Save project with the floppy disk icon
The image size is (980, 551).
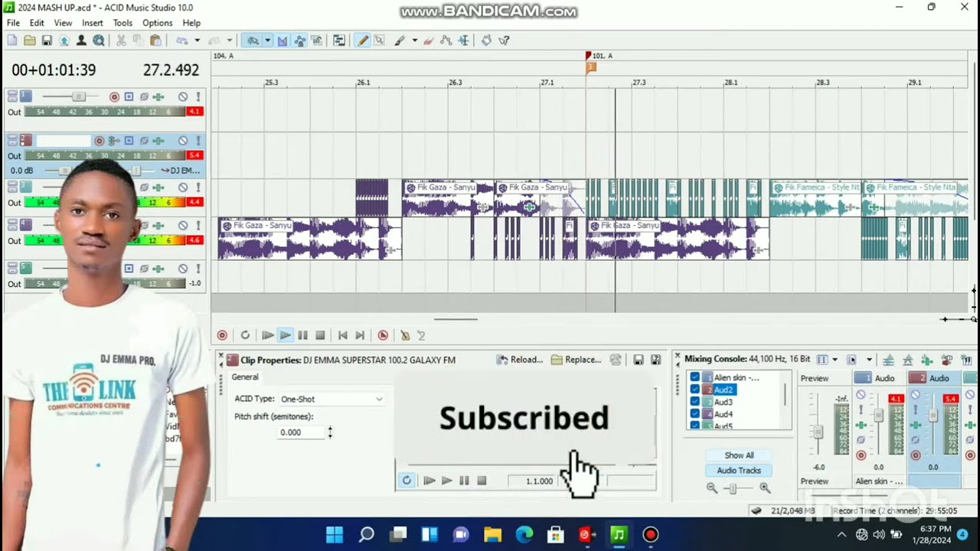(x=47, y=41)
